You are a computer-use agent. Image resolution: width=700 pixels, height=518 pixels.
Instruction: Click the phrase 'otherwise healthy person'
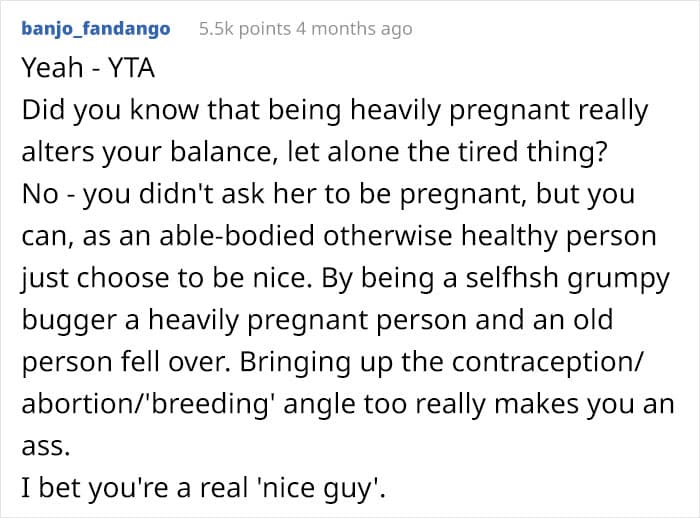(x=490, y=236)
